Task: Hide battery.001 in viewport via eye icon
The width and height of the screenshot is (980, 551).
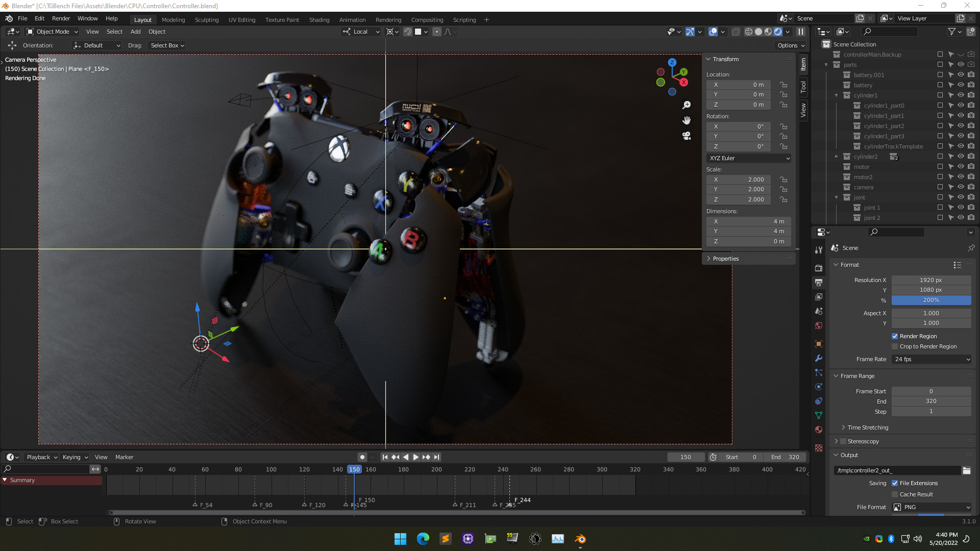Action: point(961,75)
